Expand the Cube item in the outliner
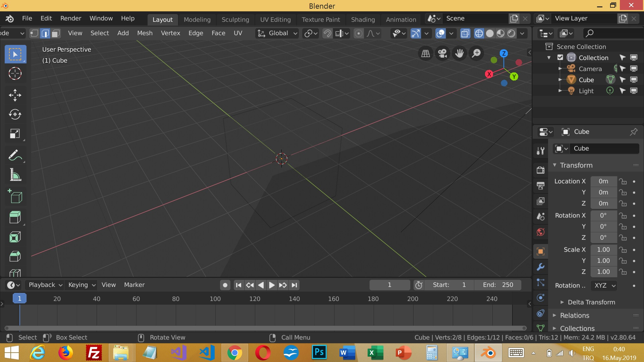 click(x=559, y=80)
